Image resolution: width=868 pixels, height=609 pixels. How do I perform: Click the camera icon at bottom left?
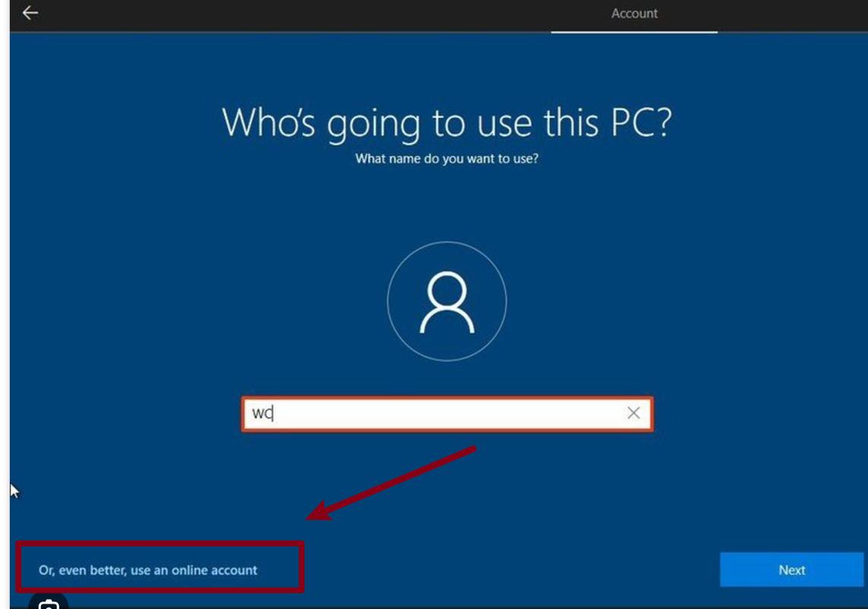[x=49, y=604]
